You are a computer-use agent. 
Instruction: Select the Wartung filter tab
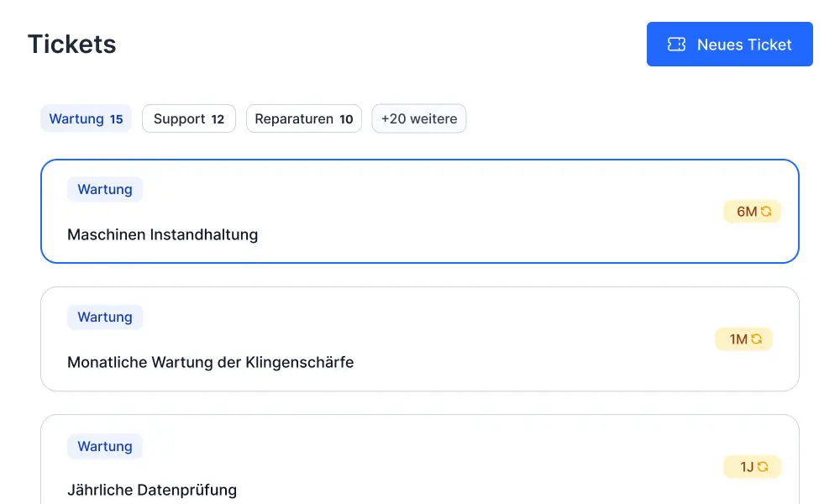[x=86, y=119]
